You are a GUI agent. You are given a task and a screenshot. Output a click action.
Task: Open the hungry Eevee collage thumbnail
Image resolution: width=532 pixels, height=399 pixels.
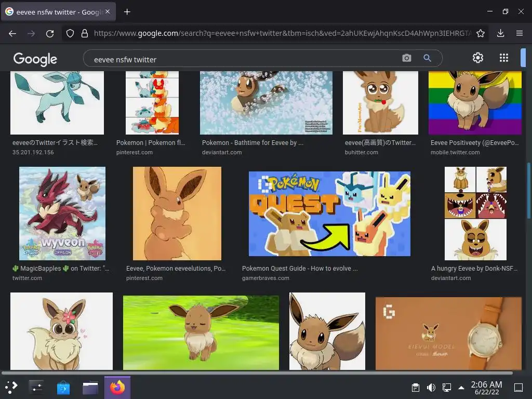pos(476,214)
